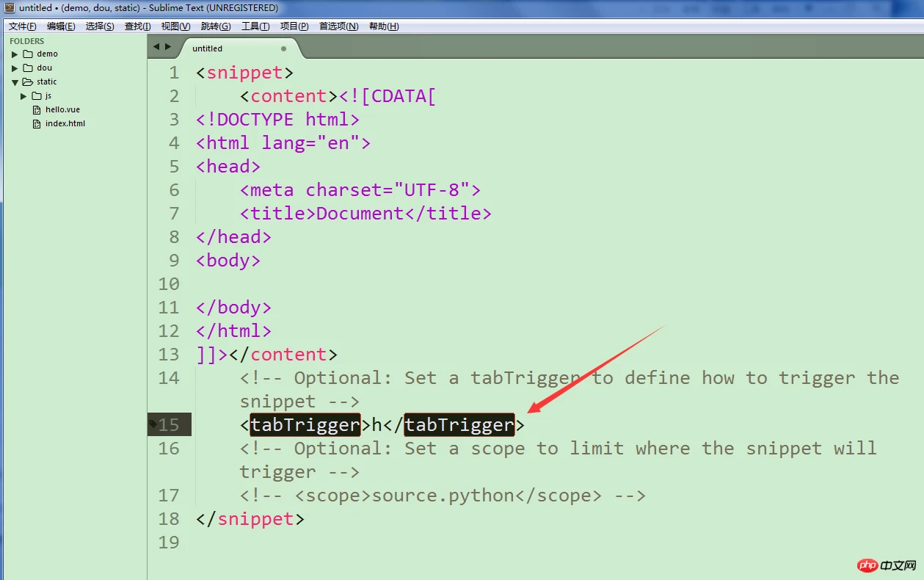Open the 帮助(H) menu
The width and height of the screenshot is (924, 580).
coord(384,26)
